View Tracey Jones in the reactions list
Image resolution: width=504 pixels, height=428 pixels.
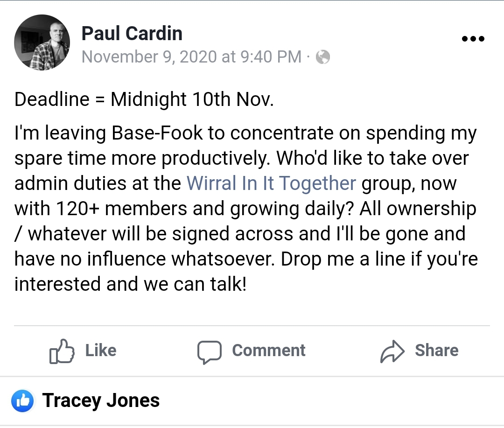click(x=101, y=401)
